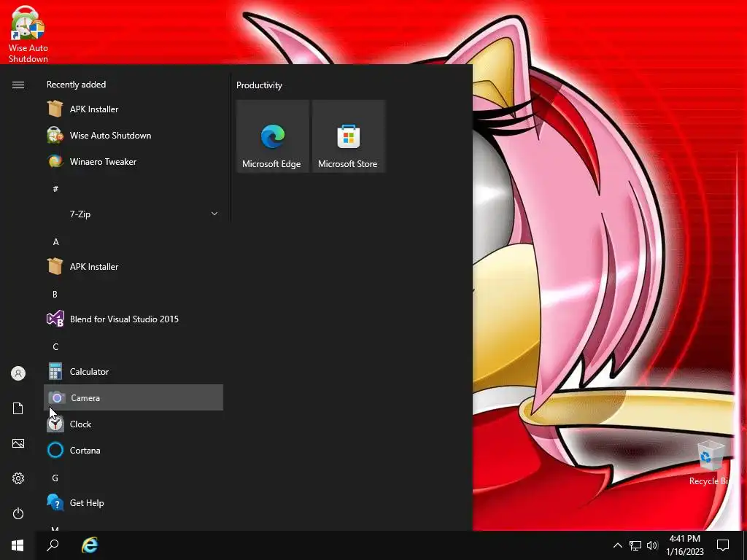Image resolution: width=747 pixels, height=560 pixels.
Task: Launch Internet Explorer from the taskbar
Action: pyautogui.click(x=90, y=545)
